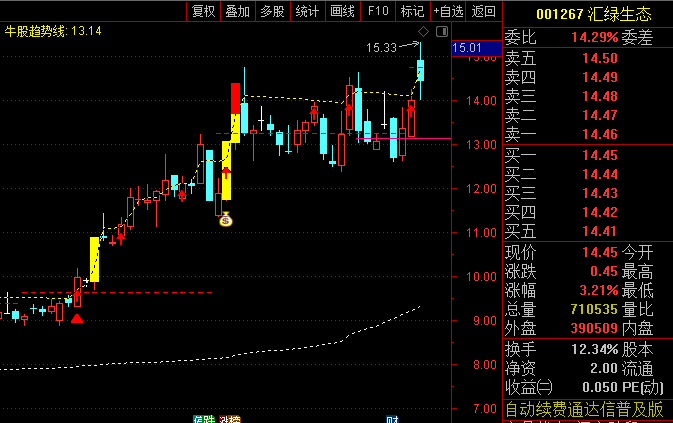
Task: Click the 涨幅 3.21% percentage value
Action: [599, 290]
